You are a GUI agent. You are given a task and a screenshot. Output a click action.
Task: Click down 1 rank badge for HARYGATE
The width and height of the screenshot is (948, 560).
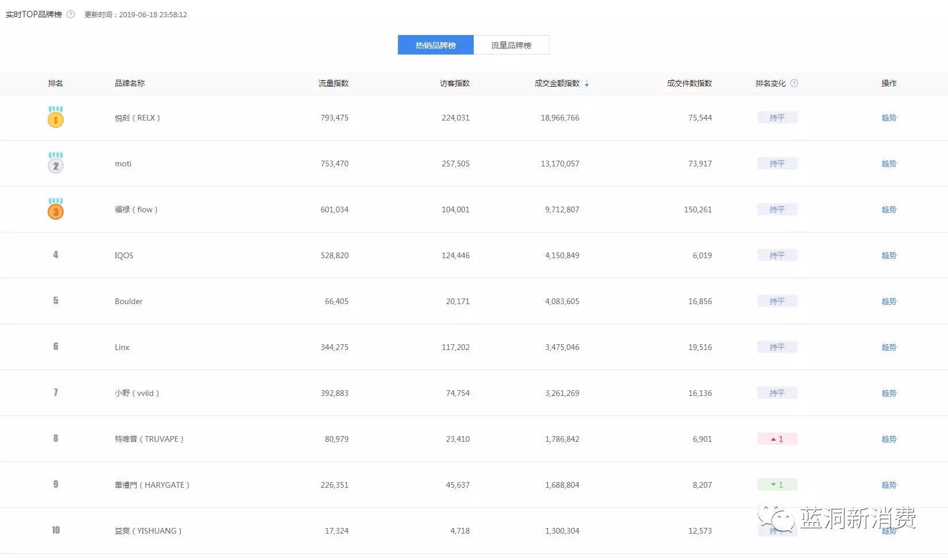point(777,485)
